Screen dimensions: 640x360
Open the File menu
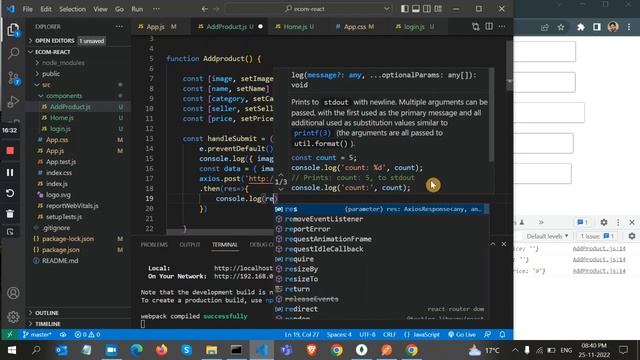[x=28, y=9]
